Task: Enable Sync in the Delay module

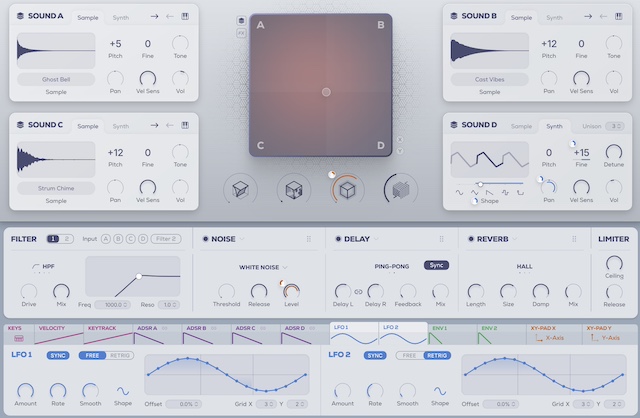Action: (x=436, y=265)
